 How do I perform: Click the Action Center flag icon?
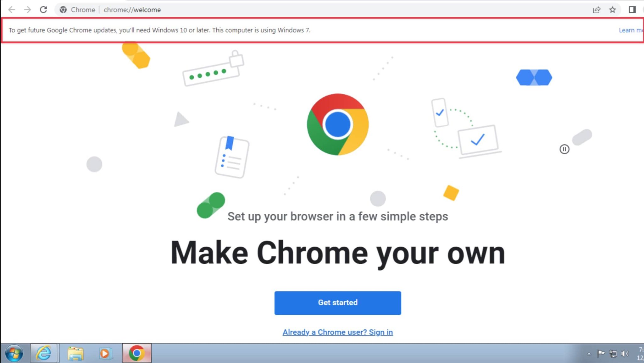[x=601, y=354]
